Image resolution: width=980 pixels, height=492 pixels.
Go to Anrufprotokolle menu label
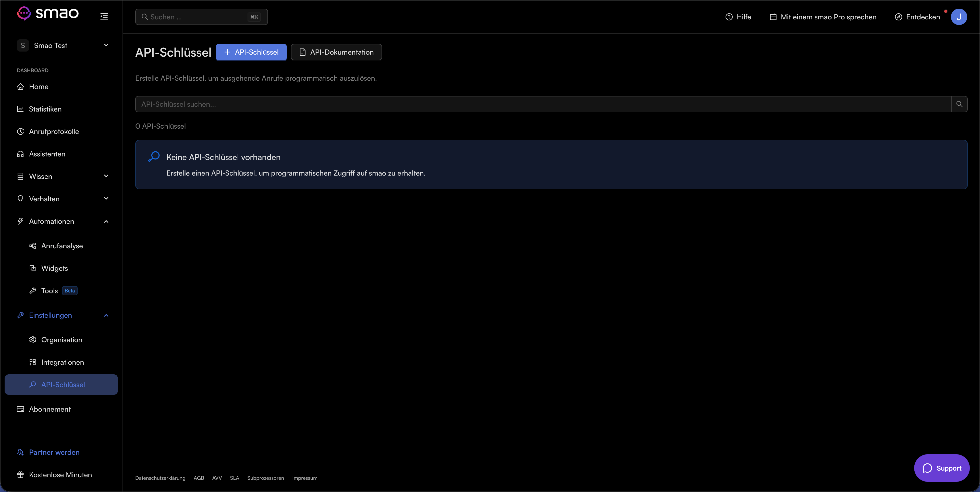[x=54, y=132]
